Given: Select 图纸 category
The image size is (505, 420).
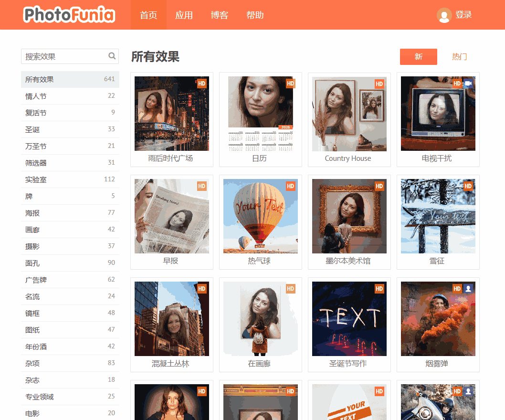Looking at the screenshot, I should click(70, 330).
